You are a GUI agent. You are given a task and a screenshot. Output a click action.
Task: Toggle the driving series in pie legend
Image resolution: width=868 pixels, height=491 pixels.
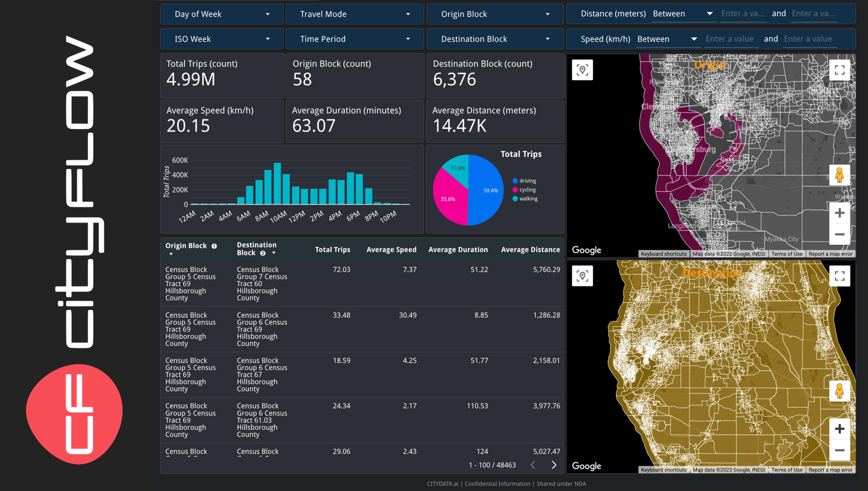click(x=527, y=181)
